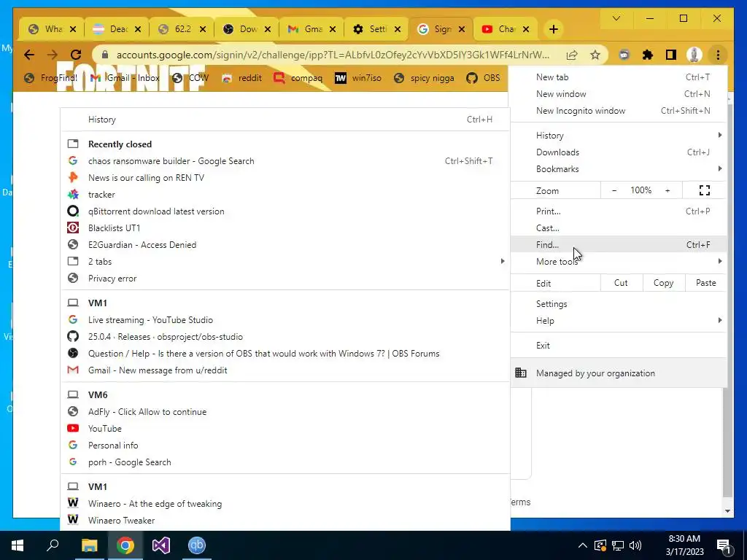Reopen chaos ransomware builder search

[x=285, y=161]
